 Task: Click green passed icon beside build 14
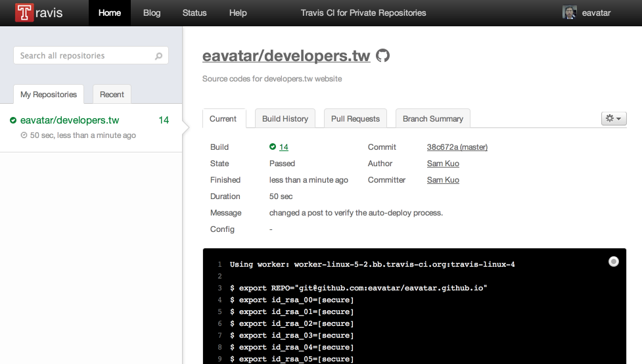pos(273,147)
